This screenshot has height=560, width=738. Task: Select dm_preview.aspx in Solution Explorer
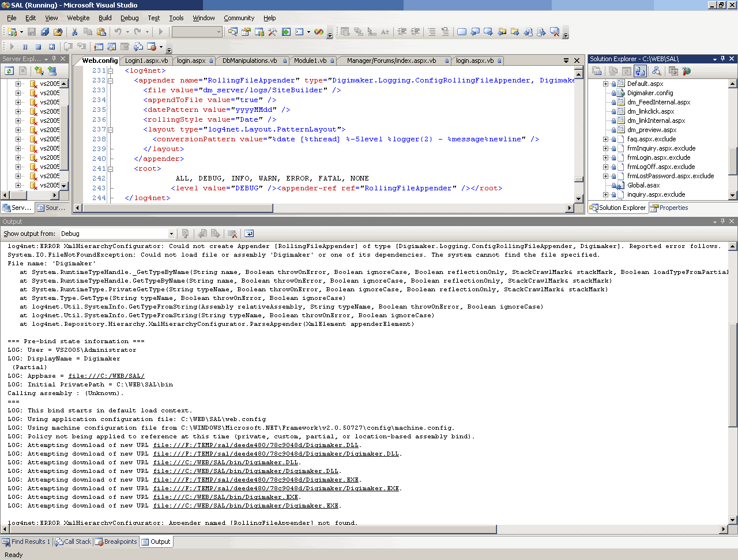coord(652,130)
